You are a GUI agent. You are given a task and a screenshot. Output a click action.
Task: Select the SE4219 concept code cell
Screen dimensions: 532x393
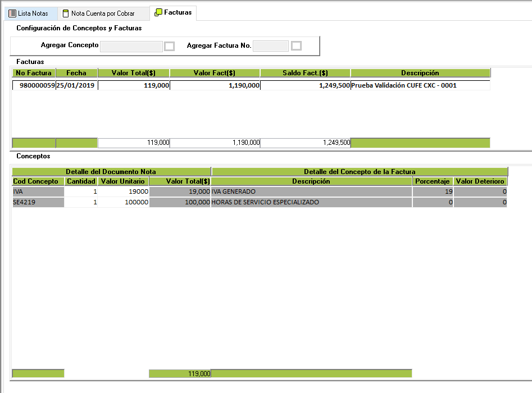click(x=38, y=202)
